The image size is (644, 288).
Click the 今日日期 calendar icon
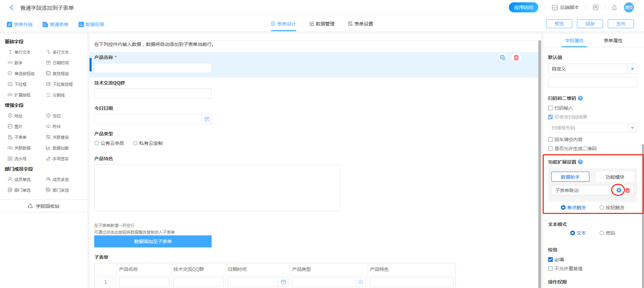pos(207,119)
